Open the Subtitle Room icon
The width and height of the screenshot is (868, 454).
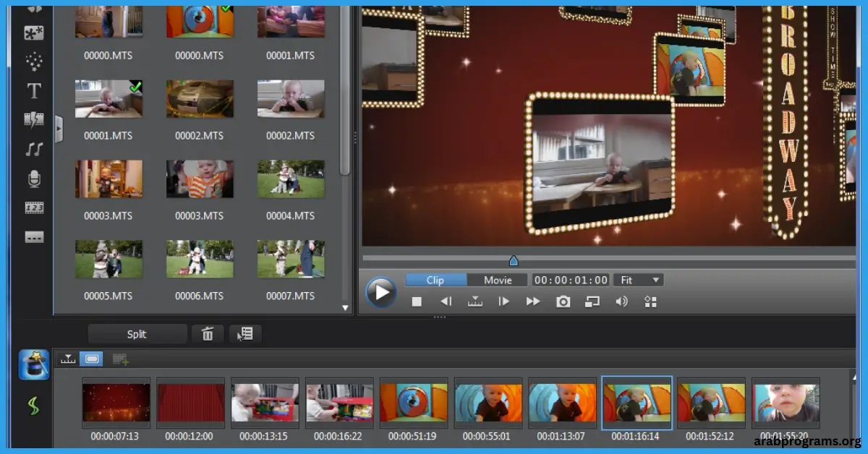point(34,237)
